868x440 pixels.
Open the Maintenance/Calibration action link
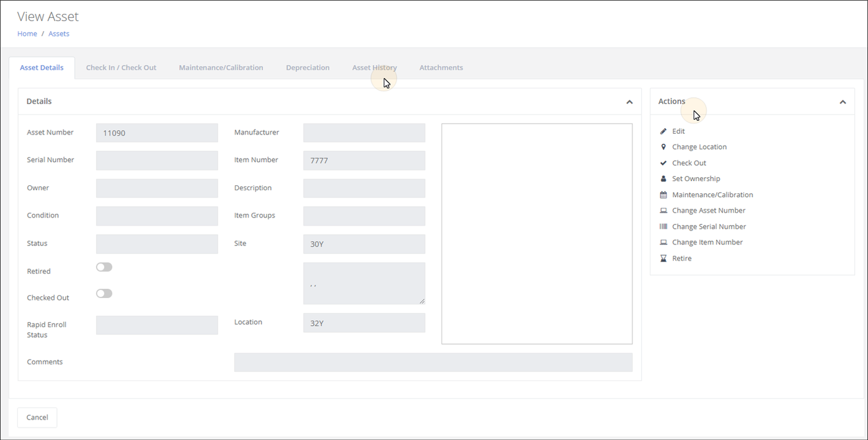(x=712, y=195)
